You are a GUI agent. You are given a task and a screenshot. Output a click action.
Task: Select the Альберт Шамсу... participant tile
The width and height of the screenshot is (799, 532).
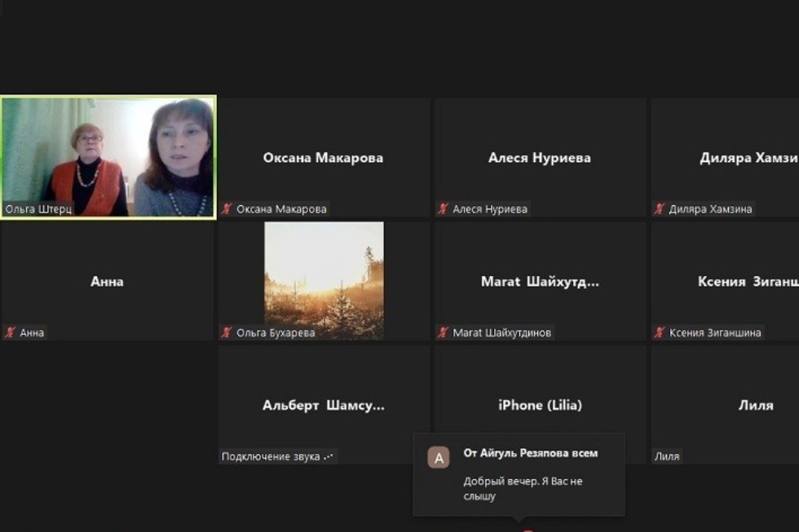(x=324, y=405)
